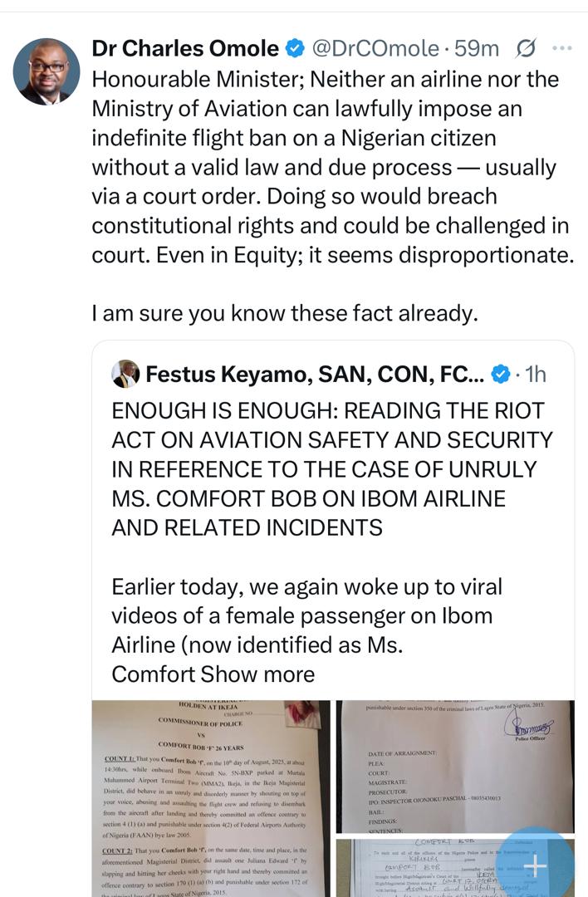Open Dr Charles Omole's profile picture
Viewport: 588px width, 897px height.
(x=47, y=71)
